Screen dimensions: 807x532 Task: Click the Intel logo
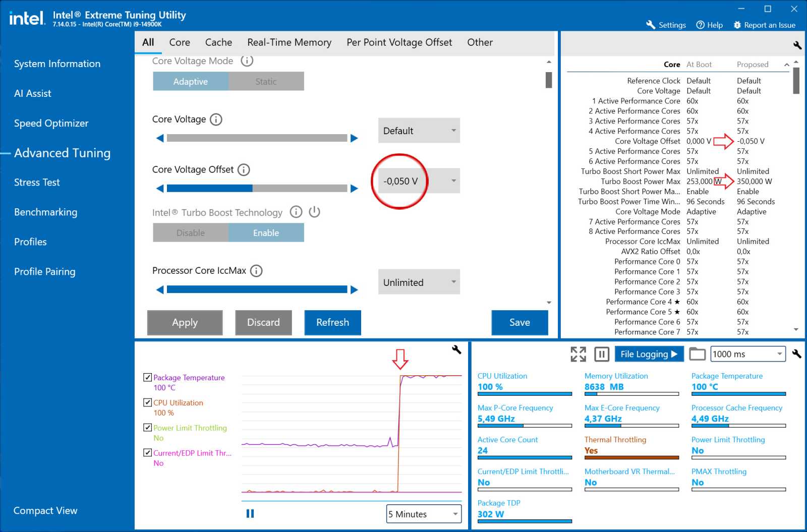pyautogui.click(x=27, y=19)
